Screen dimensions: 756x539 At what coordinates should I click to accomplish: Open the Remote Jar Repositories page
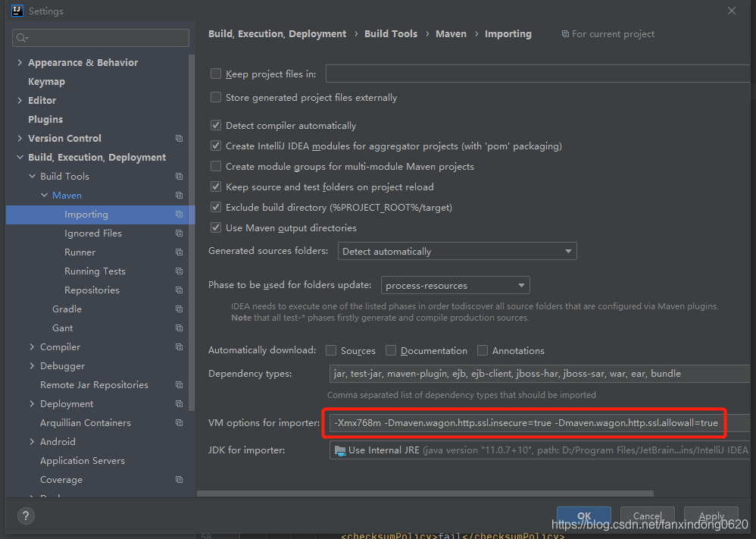(94, 385)
